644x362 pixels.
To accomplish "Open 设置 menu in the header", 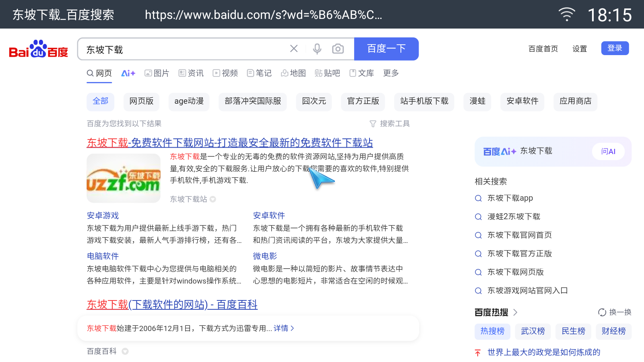I will (x=580, y=49).
